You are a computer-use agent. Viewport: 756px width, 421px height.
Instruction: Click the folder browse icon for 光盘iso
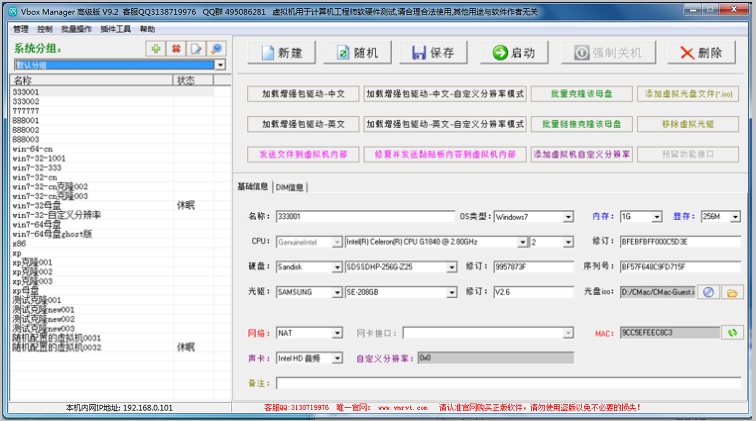coord(732,292)
